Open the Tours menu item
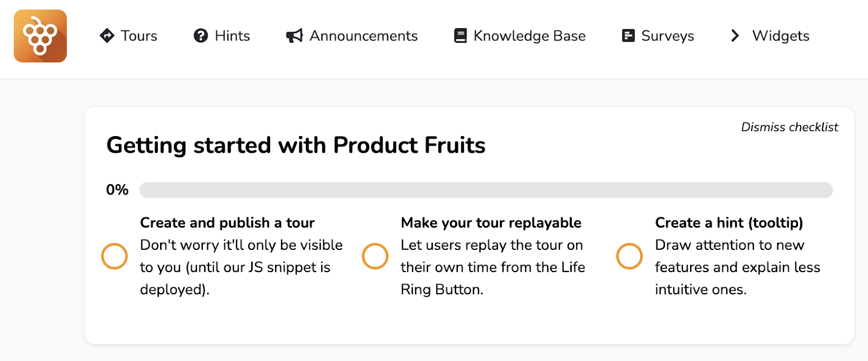This screenshot has width=868, height=361. click(x=138, y=36)
